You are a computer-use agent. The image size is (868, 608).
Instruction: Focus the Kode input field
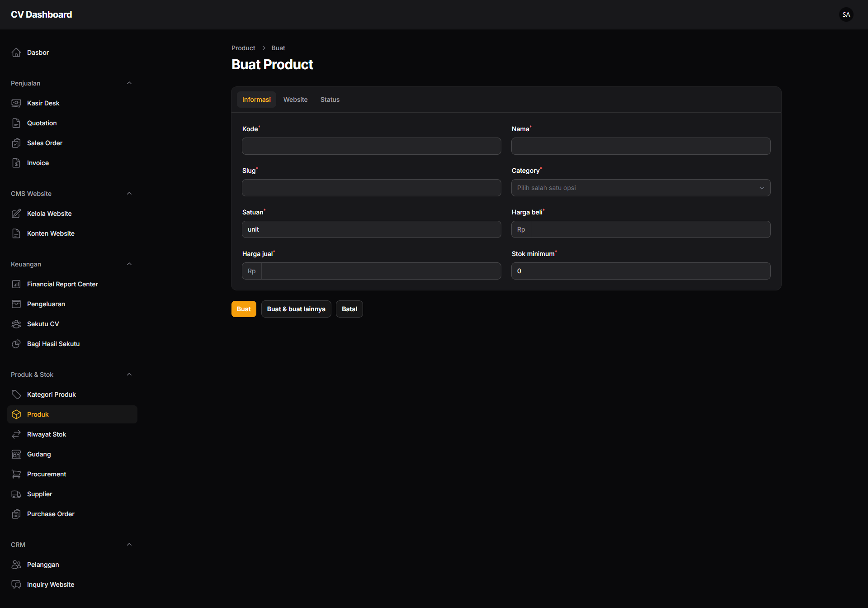pos(371,146)
